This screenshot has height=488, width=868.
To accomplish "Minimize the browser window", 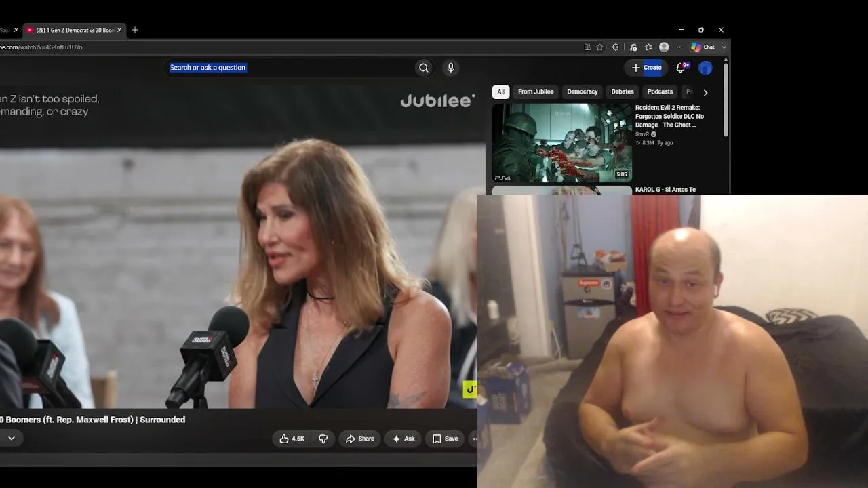I will click(681, 30).
